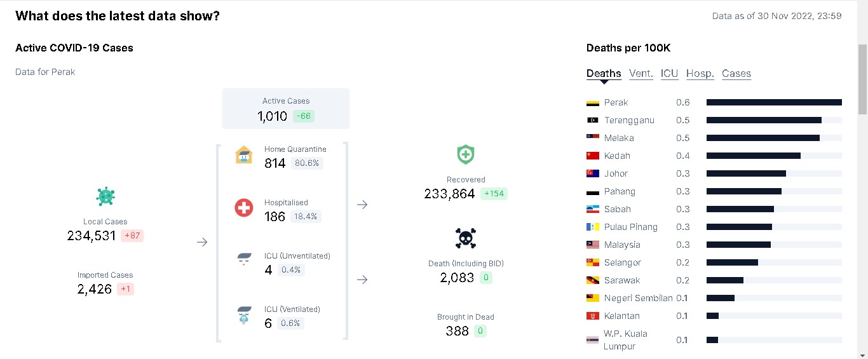The height and width of the screenshot is (359, 868).
Task: Click the page vertical scrollbar thumb
Action: [x=862, y=79]
